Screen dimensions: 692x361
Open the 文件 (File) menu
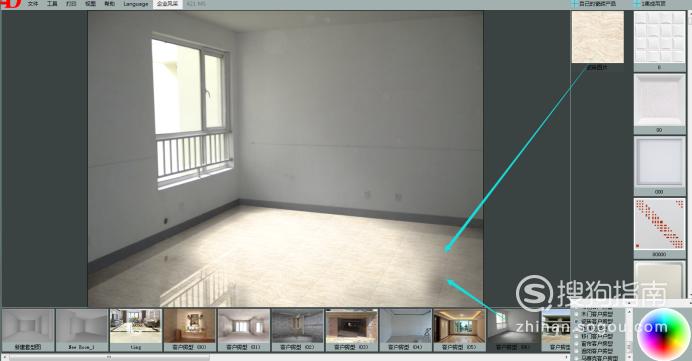click(x=33, y=4)
